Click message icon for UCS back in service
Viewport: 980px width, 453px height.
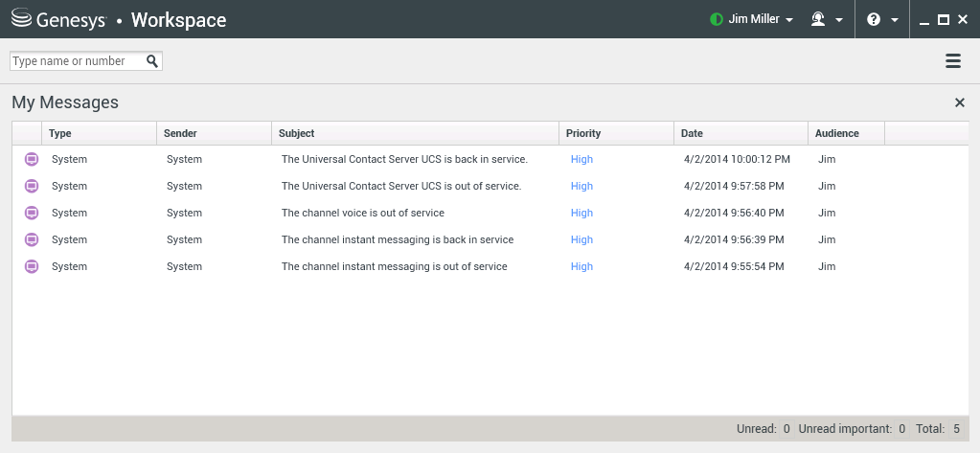pyautogui.click(x=31, y=159)
